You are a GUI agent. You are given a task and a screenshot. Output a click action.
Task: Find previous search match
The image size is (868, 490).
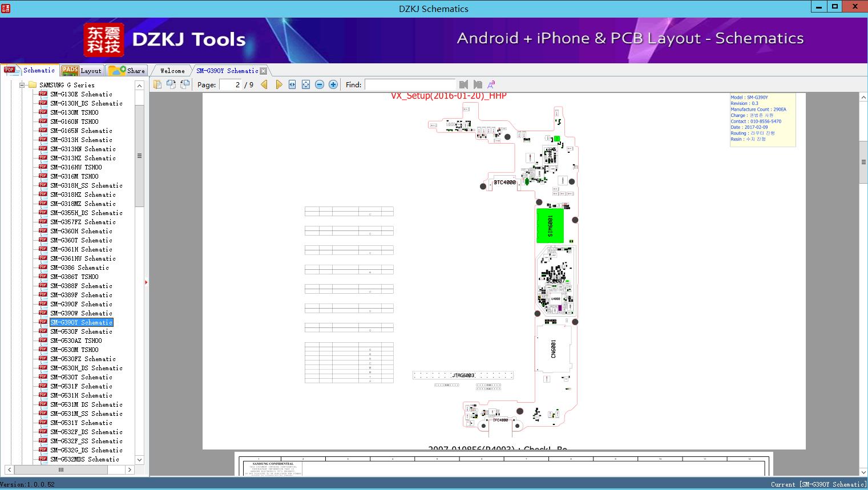(463, 84)
